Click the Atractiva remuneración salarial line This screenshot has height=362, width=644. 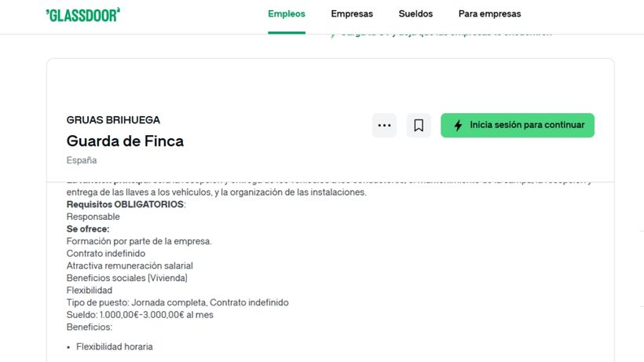coord(130,265)
